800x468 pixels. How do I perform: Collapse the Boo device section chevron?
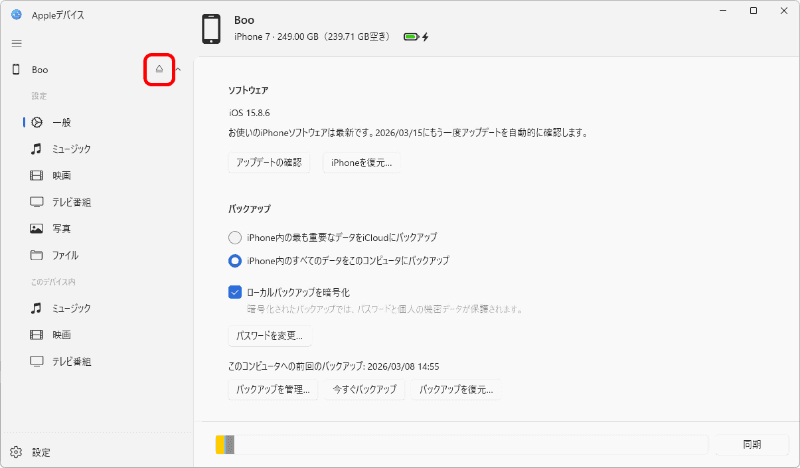(x=178, y=69)
